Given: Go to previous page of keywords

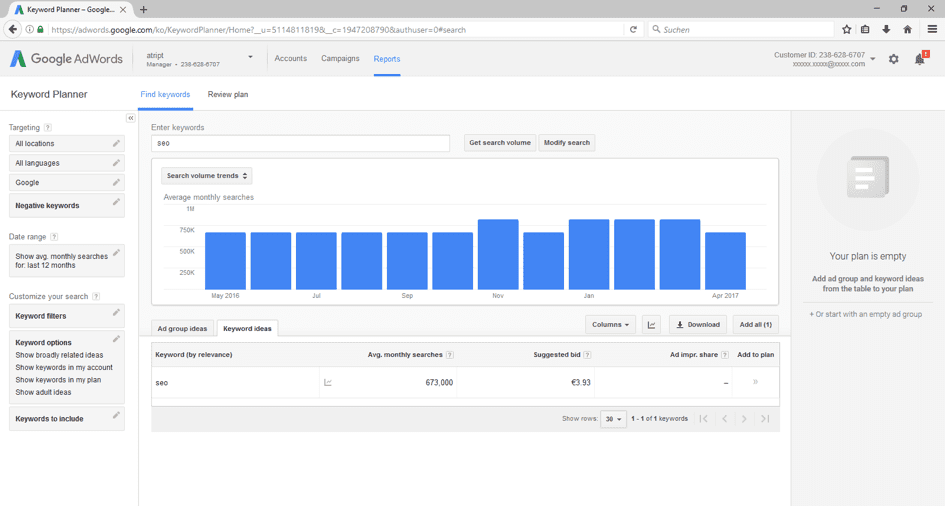Looking at the screenshot, I should coord(724,419).
